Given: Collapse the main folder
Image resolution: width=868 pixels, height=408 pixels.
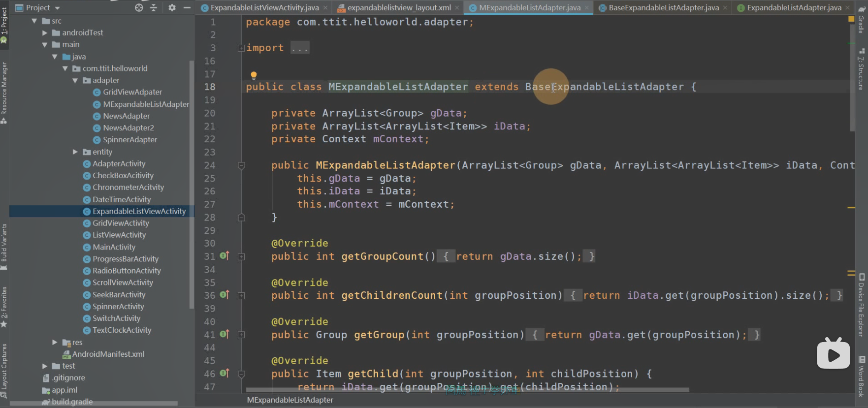Looking at the screenshot, I should (45, 45).
